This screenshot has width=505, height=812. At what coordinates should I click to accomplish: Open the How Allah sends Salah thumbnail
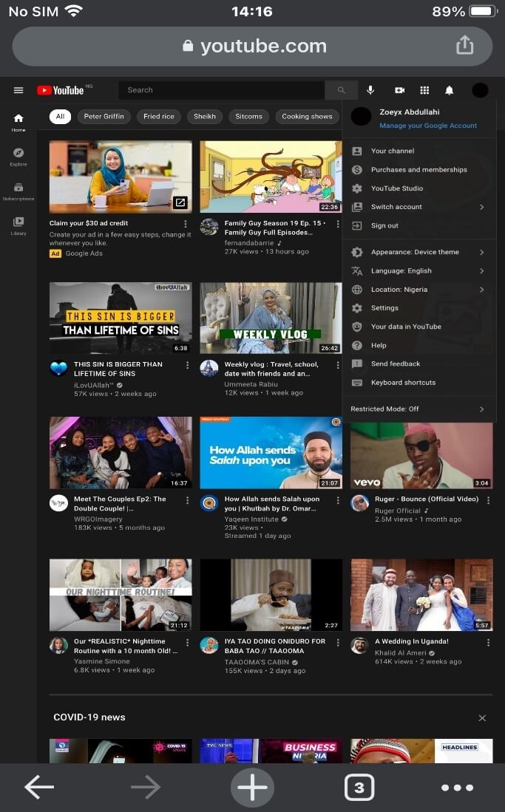[x=271, y=453]
